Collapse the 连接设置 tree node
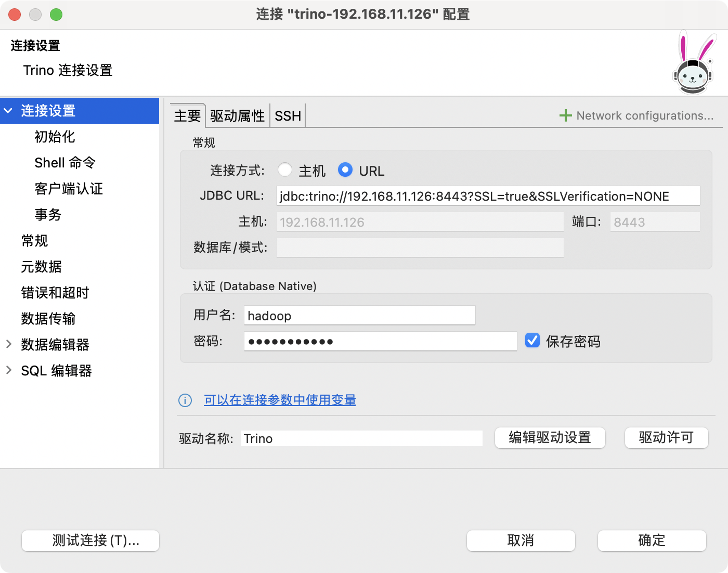This screenshot has width=728, height=573. (x=8, y=111)
